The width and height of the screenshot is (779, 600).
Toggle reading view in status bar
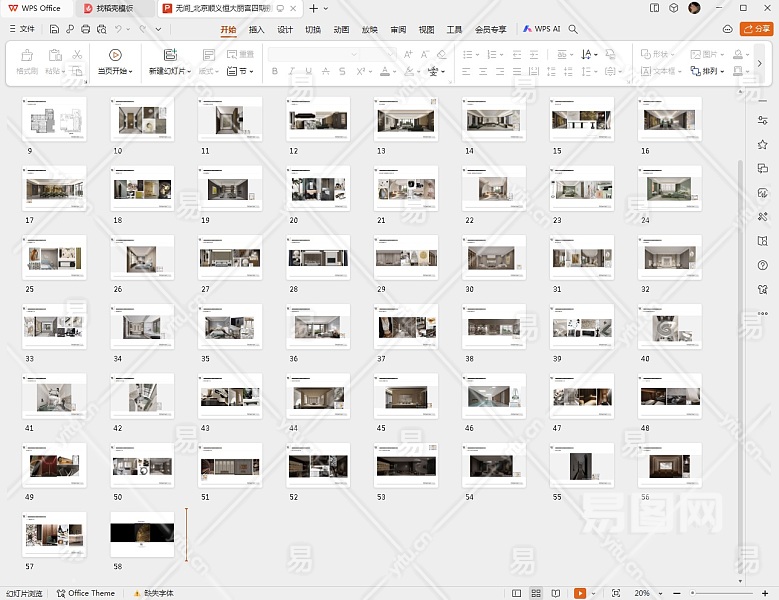click(555, 593)
